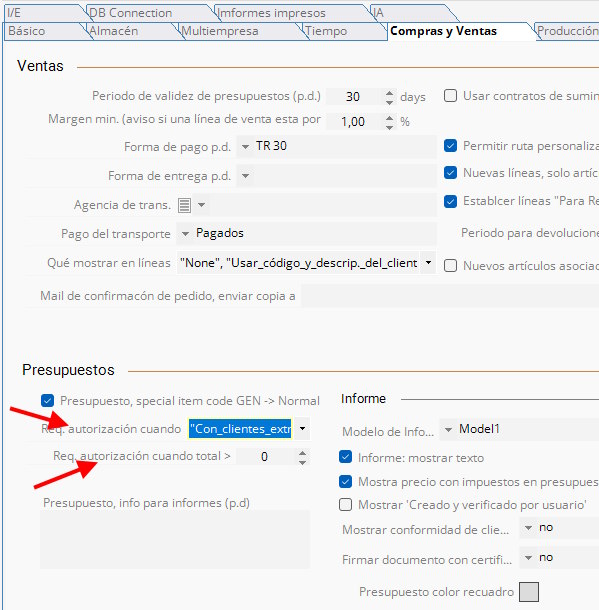Open Firmar documento con certificado dropdown
This screenshot has height=610, width=599.
528,558
